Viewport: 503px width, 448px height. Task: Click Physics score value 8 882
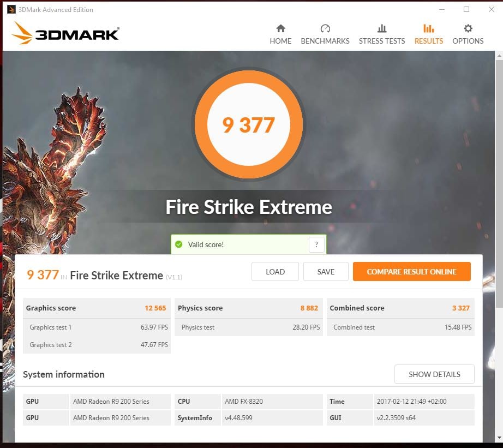(309, 308)
